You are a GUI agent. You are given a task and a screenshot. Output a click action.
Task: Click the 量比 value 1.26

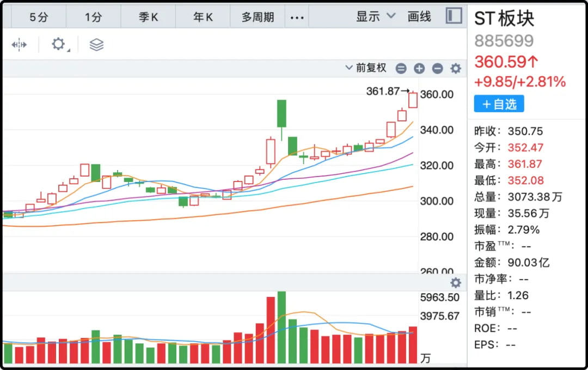click(518, 295)
